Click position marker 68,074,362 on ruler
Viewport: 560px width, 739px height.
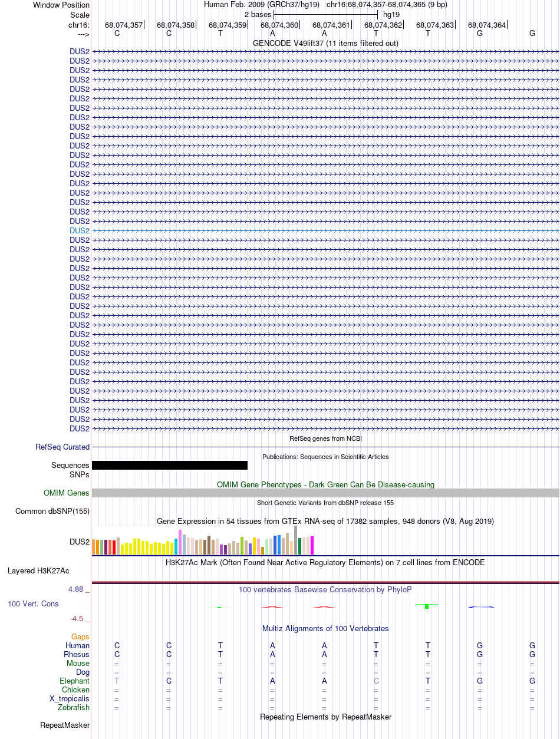click(x=383, y=25)
